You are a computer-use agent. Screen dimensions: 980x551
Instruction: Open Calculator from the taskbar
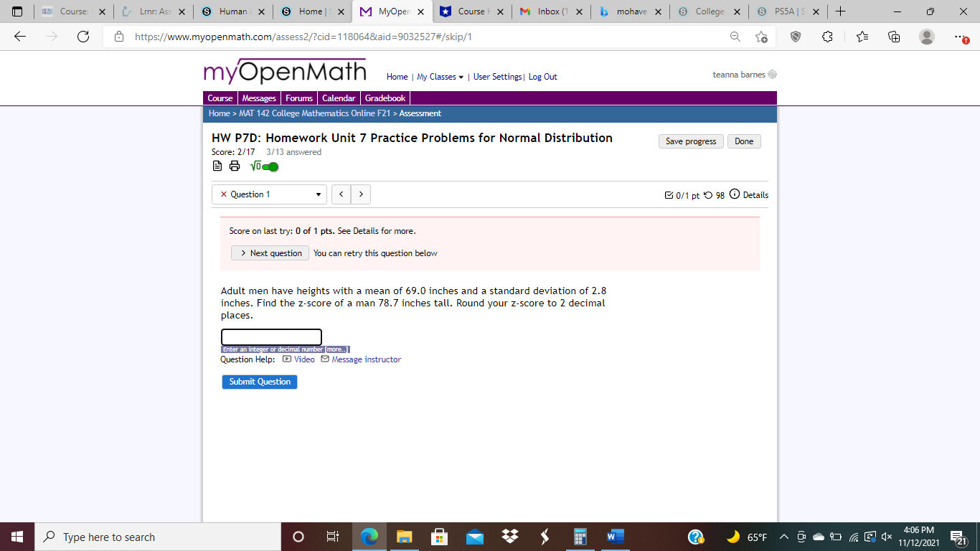(x=580, y=537)
